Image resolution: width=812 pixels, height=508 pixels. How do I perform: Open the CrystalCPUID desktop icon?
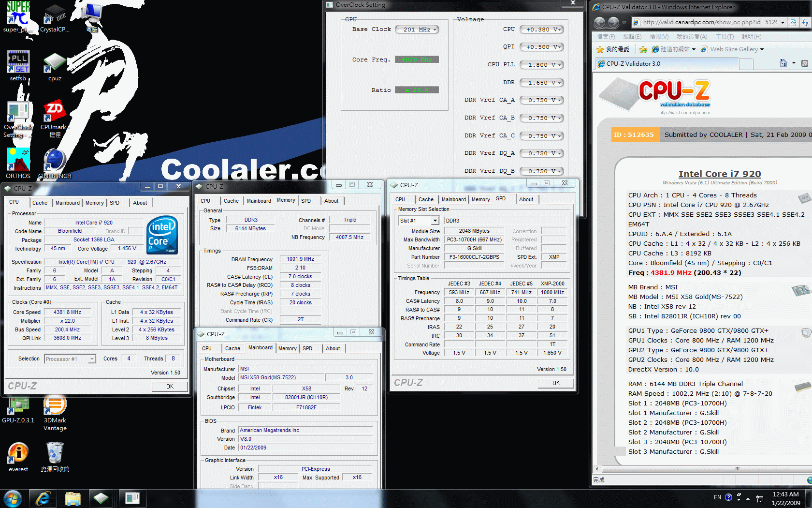click(x=55, y=15)
